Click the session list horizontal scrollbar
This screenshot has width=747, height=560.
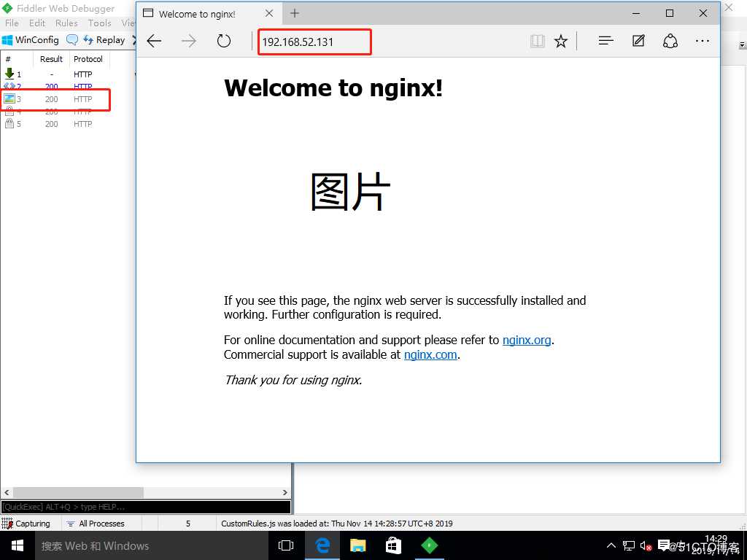coord(78,492)
